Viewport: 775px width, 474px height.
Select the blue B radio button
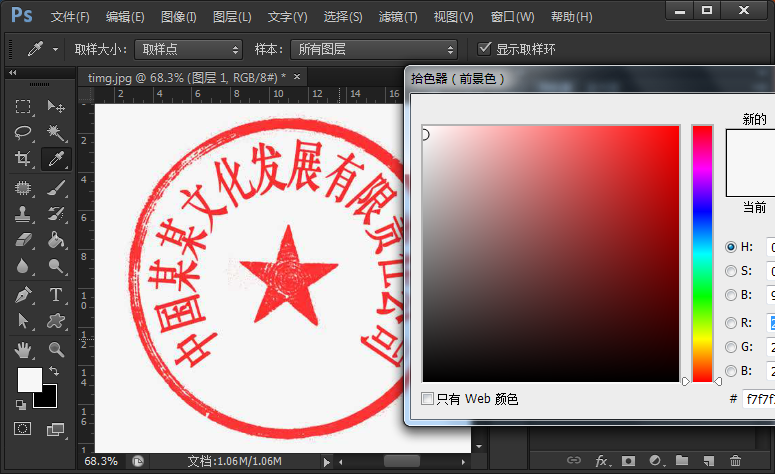click(731, 371)
